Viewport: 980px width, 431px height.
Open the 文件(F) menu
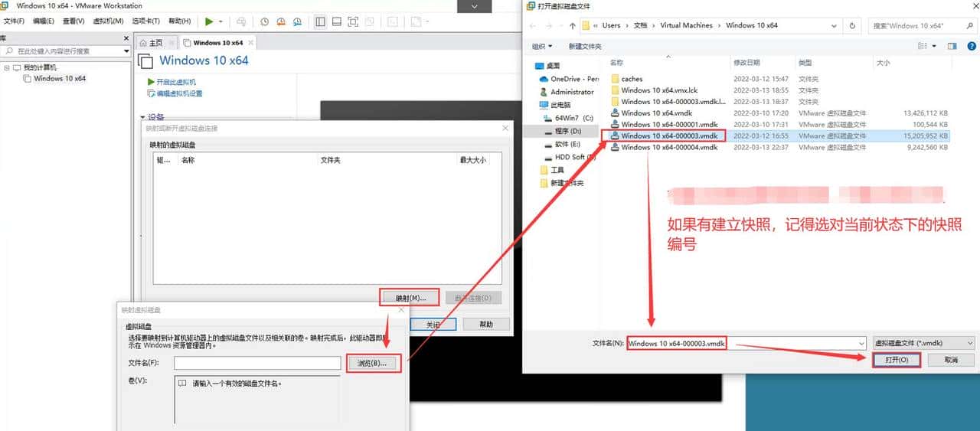point(14,21)
